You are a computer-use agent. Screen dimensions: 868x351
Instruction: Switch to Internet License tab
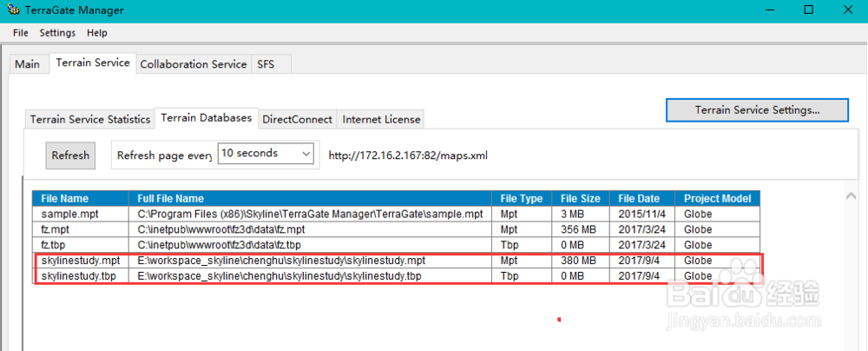pos(381,119)
